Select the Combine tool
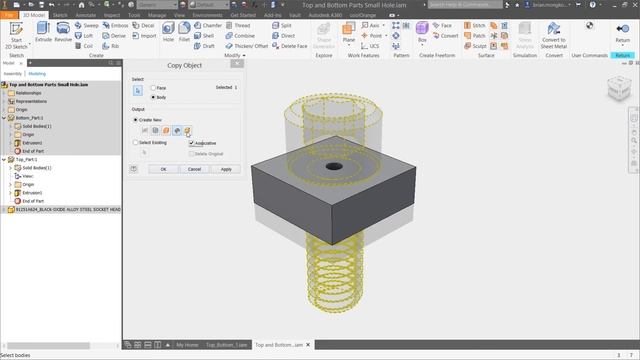The width and height of the screenshot is (640, 360). (x=240, y=36)
